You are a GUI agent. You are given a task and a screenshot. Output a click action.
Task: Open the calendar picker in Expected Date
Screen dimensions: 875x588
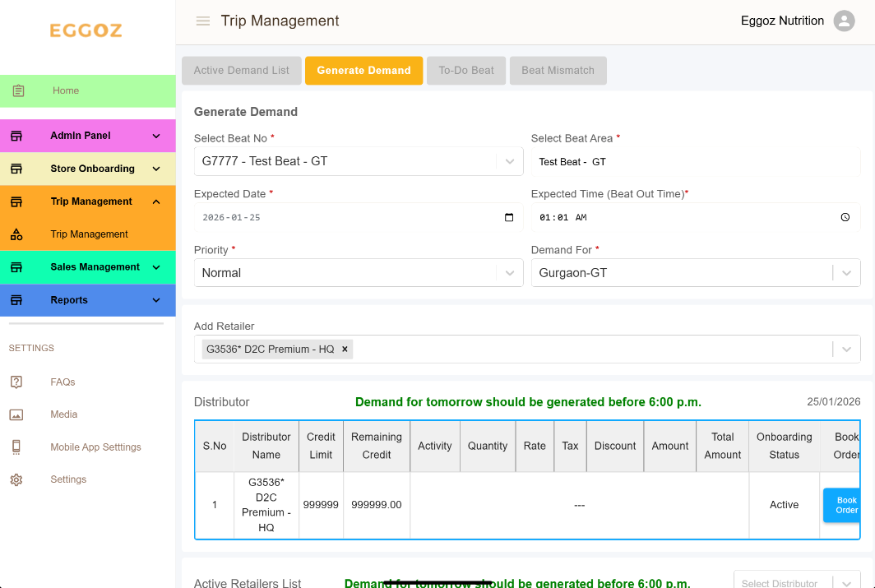(508, 218)
